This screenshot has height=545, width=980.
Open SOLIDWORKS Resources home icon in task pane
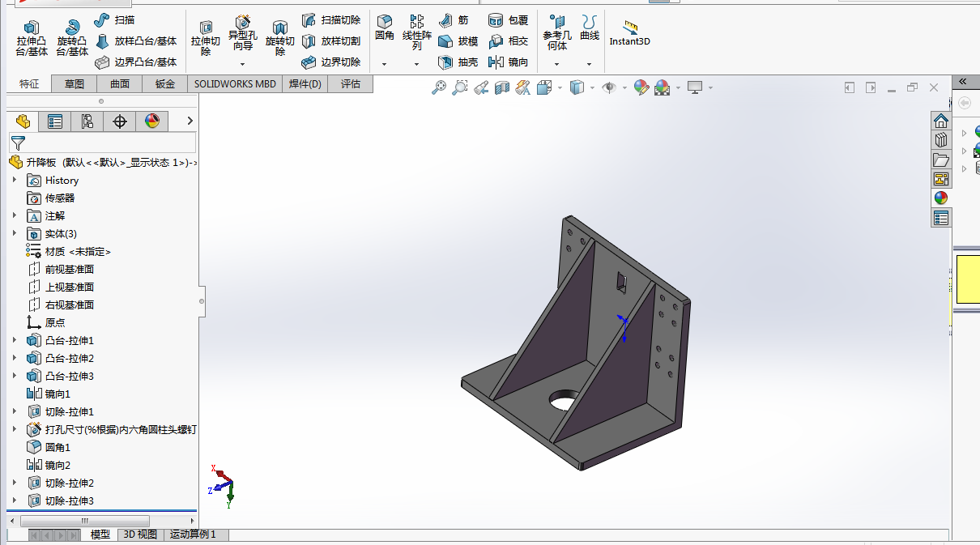[940, 121]
